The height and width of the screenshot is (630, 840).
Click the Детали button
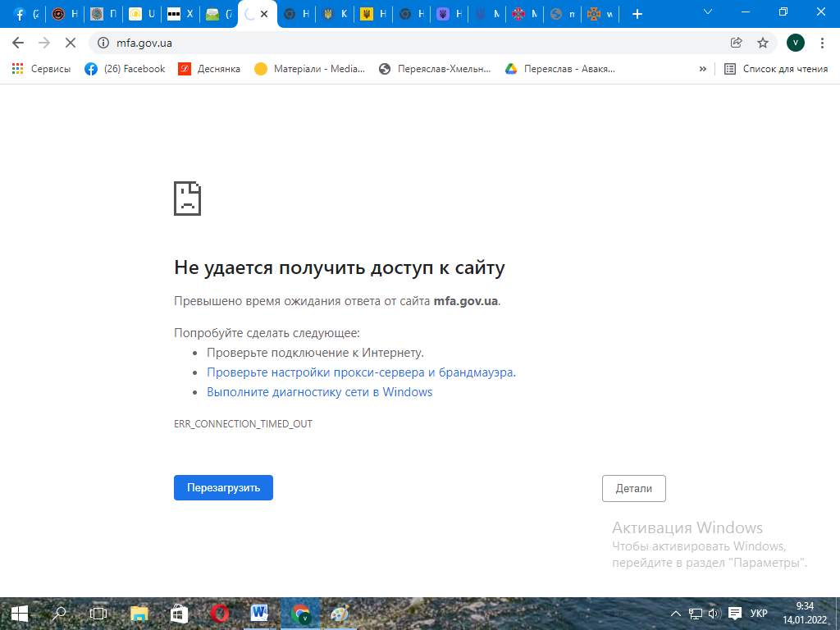click(633, 488)
